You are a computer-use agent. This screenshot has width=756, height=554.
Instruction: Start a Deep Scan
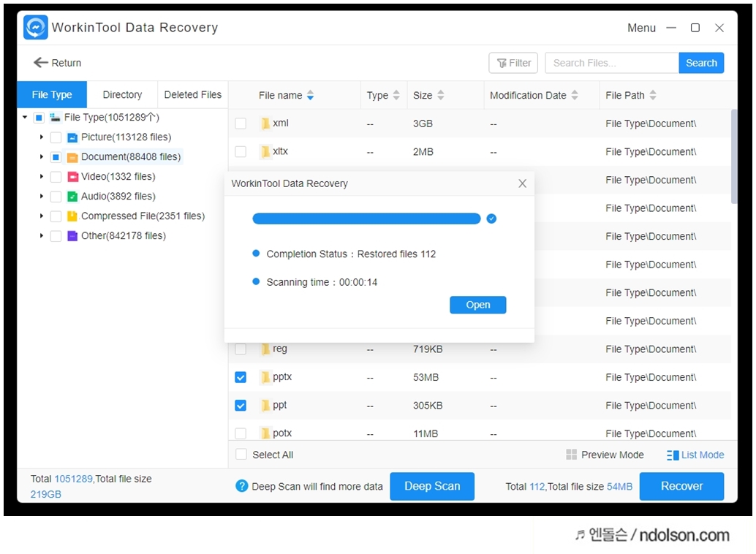pyautogui.click(x=432, y=486)
